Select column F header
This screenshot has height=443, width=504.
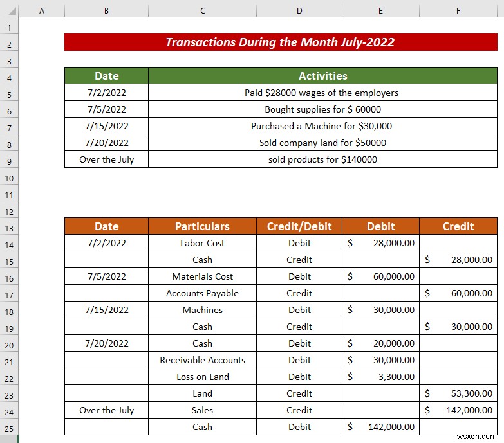click(x=458, y=11)
